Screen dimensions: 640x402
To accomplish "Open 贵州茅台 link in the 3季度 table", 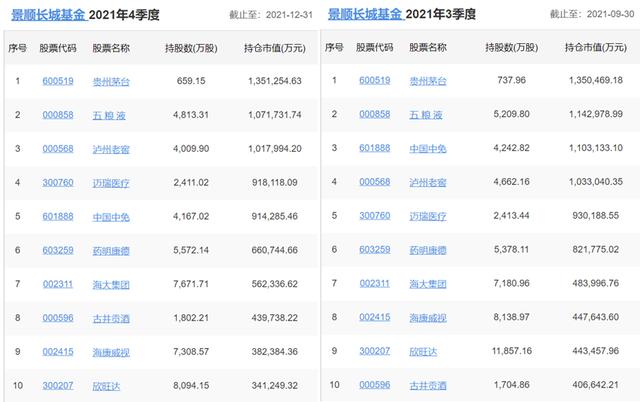I will (428, 81).
